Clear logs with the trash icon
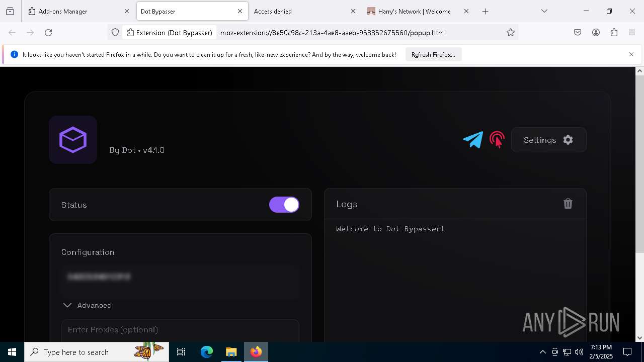Image resolution: width=644 pixels, height=362 pixels. coord(568,204)
